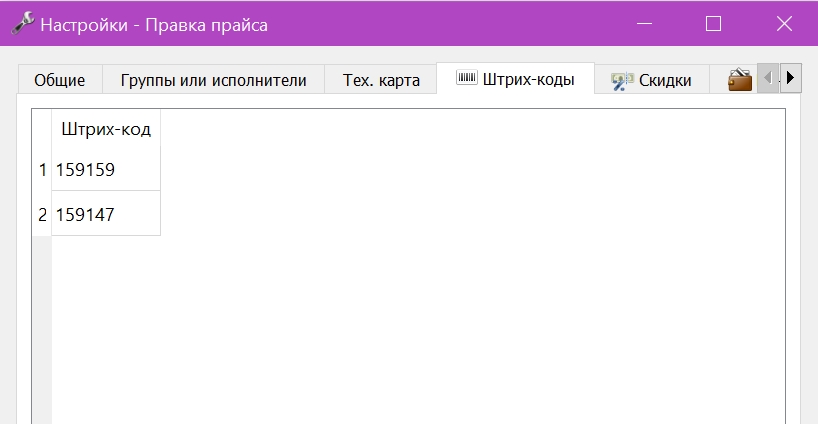
Task: Click the Штрих-код column header
Action: click(106, 129)
